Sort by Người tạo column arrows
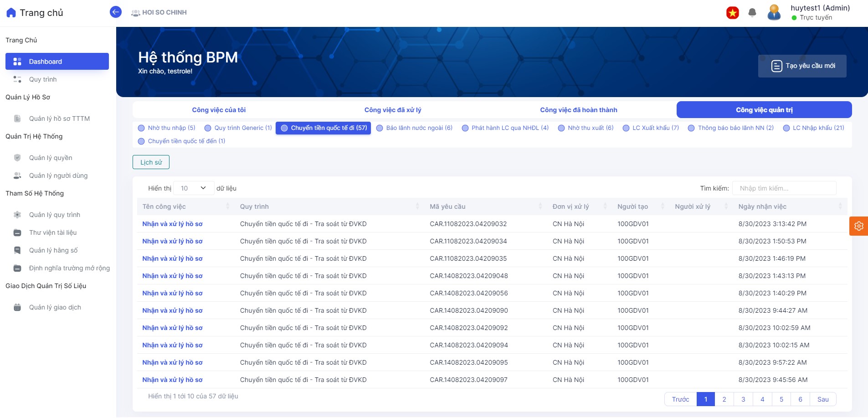 [x=663, y=206]
